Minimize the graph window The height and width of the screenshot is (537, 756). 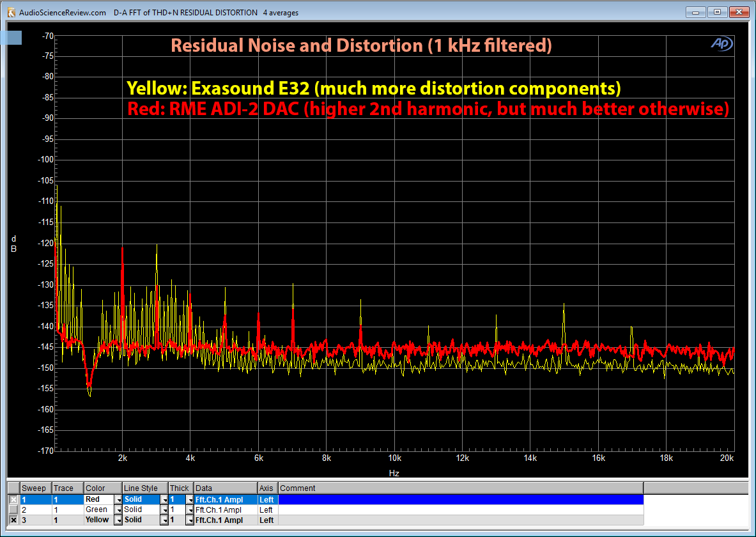click(x=696, y=12)
